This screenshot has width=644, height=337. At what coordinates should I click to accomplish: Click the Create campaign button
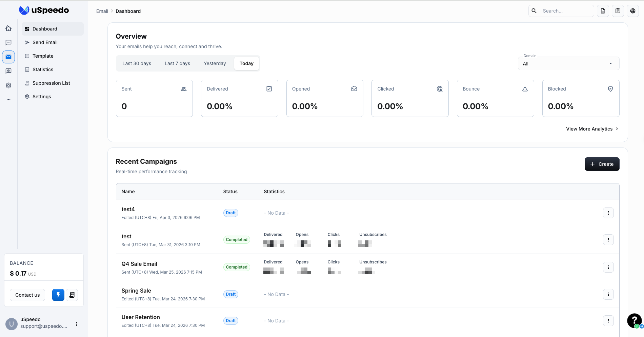pos(602,164)
